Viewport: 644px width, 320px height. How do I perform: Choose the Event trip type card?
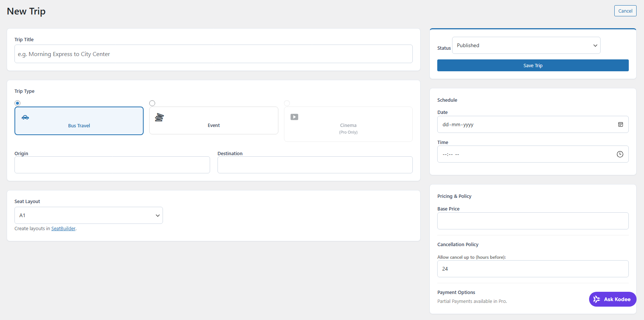pos(214,121)
